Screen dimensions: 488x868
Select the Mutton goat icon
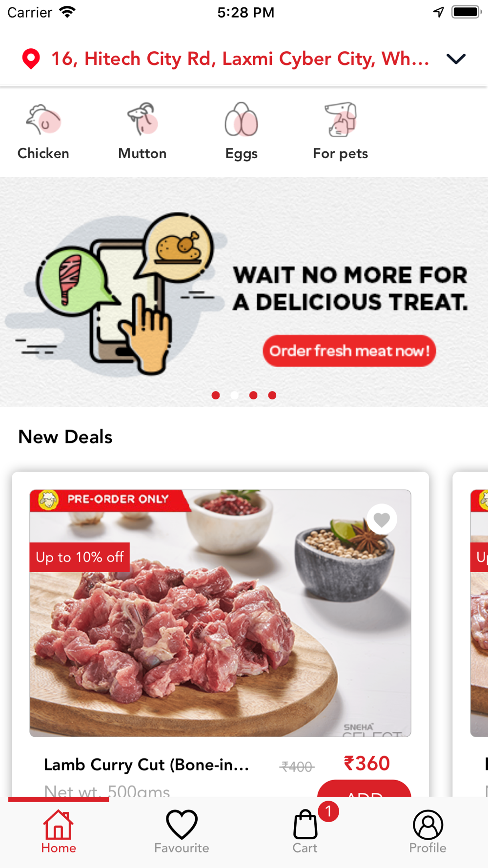pos(142,119)
